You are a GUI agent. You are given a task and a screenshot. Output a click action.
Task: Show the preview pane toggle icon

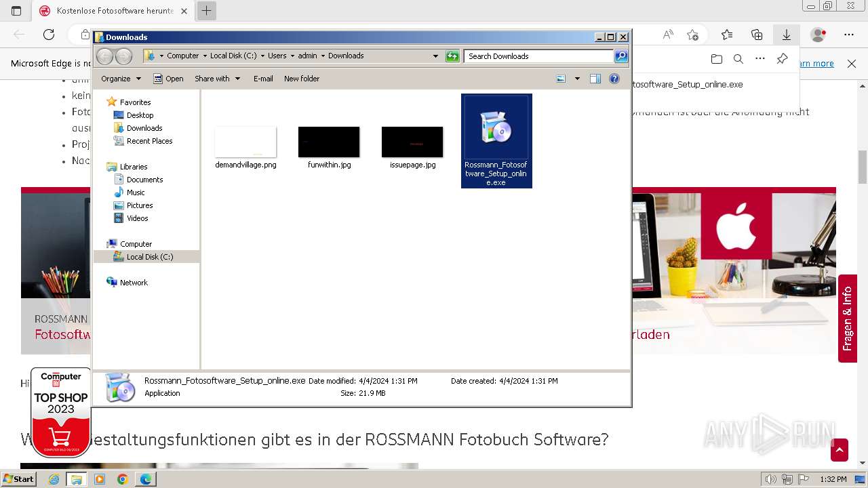click(595, 79)
